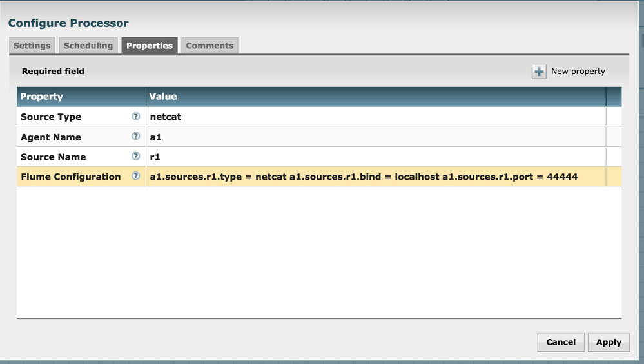Click the Value column header

tap(163, 97)
